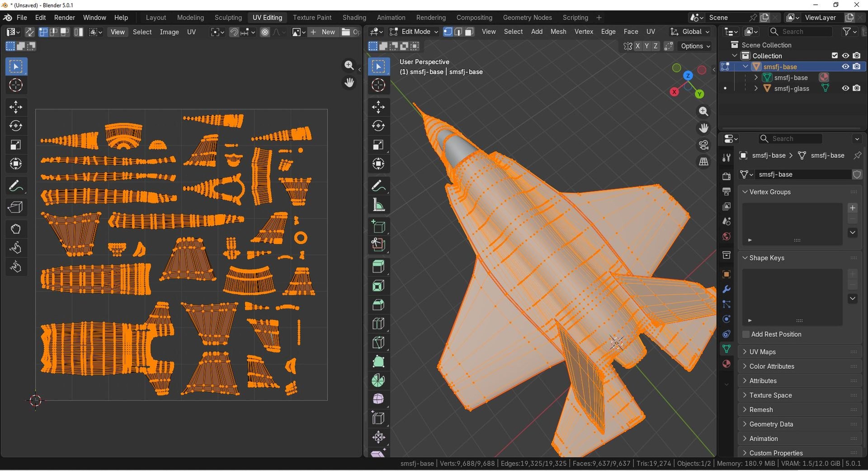Open the Render menu

(65, 18)
